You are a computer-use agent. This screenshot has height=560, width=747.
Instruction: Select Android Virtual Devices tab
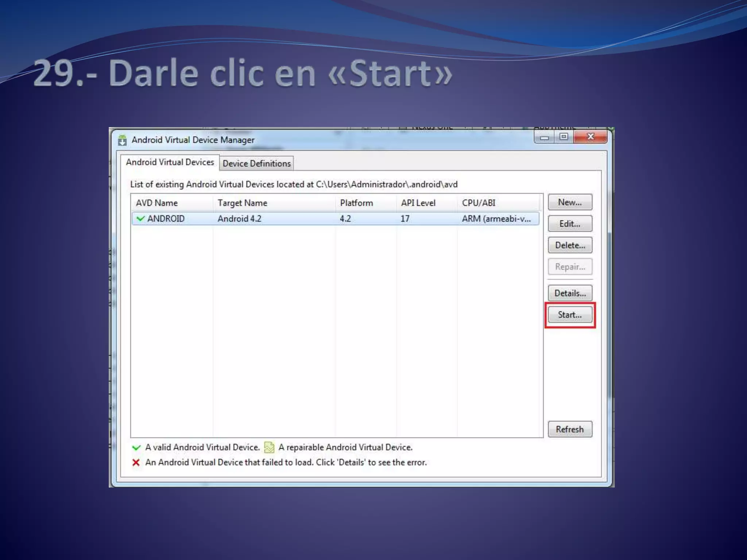tap(170, 162)
